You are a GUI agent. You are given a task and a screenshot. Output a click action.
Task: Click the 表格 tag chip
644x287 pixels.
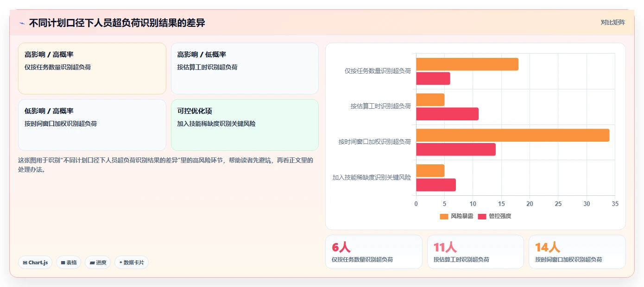(69, 262)
